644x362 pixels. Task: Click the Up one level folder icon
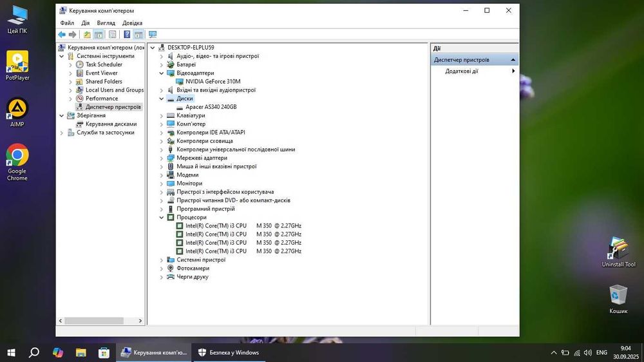pyautogui.click(x=87, y=35)
